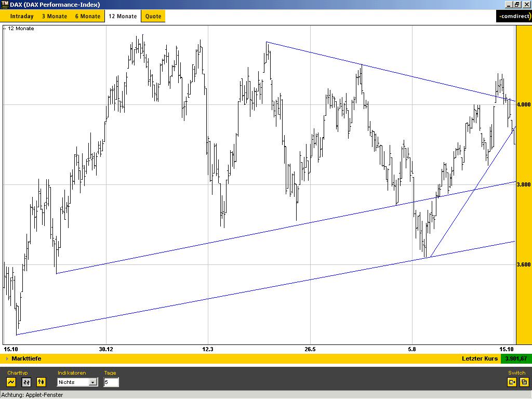Click the 3.800 price axis label
Screen dimensions: 532x399
tap(524, 184)
